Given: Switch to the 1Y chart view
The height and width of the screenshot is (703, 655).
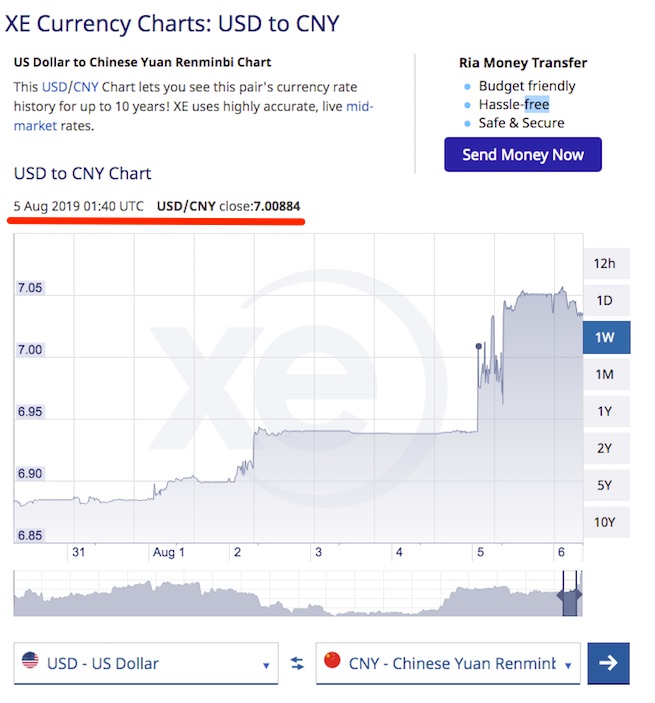Looking at the screenshot, I should [605, 411].
